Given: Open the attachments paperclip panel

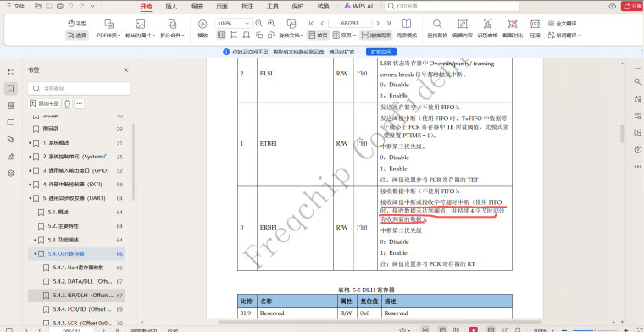Looking at the screenshot, I should 11,139.
